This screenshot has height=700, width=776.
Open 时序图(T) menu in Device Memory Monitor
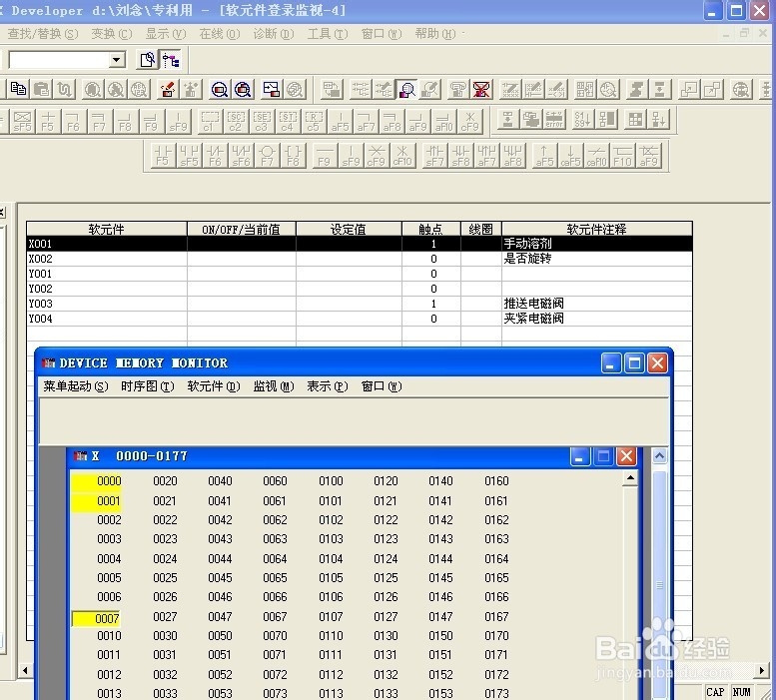click(148, 386)
